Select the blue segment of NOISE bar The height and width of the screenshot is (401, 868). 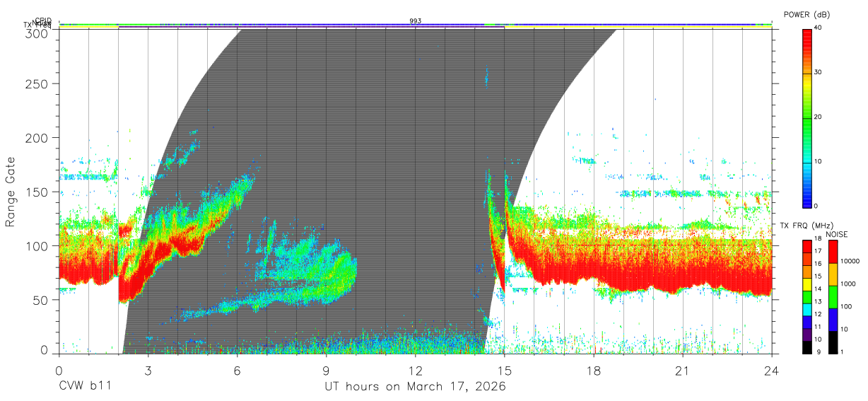833,320
